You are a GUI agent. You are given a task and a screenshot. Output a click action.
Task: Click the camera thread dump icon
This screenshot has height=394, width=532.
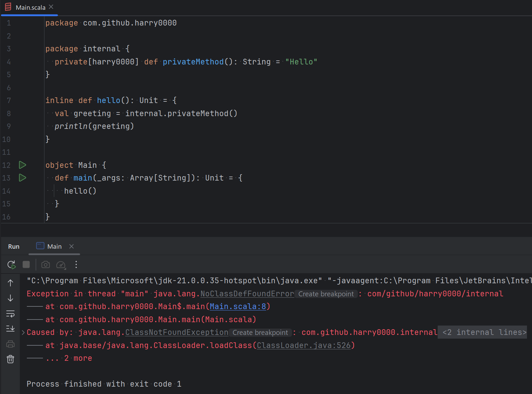tap(46, 265)
